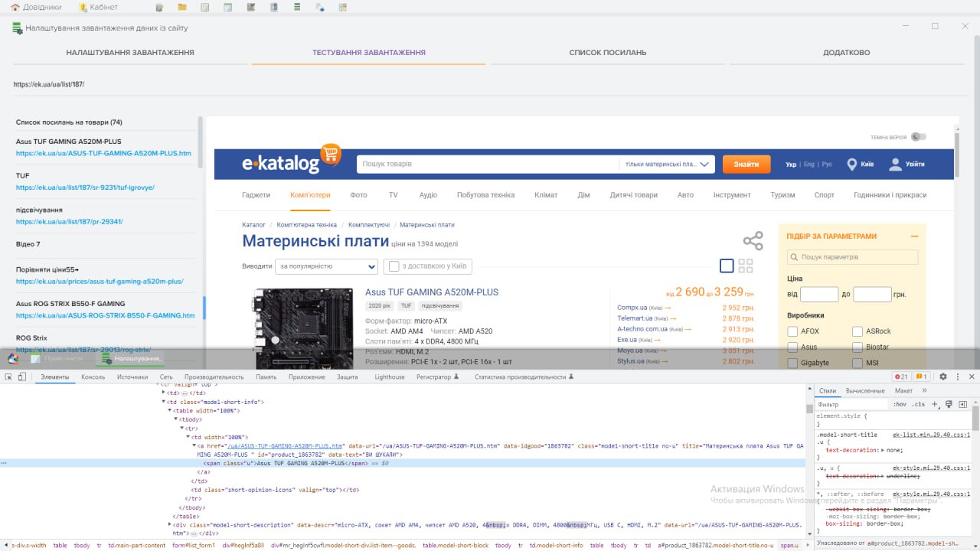The width and height of the screenshot is (980, 551).
Task: Open the Довідники home icon
Action: tap(15, 7)
